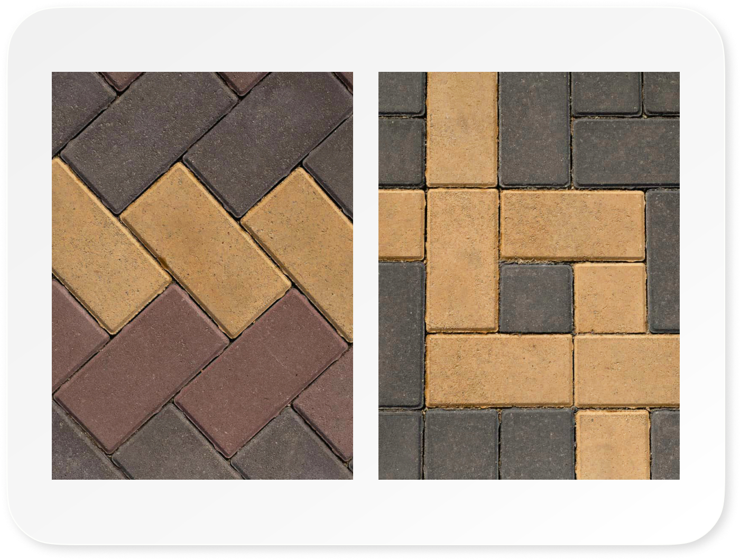The width and height of the screenshot is (740, 560).
Task: Click the yellow brick at right photo bottom
Action: [613, 445]
